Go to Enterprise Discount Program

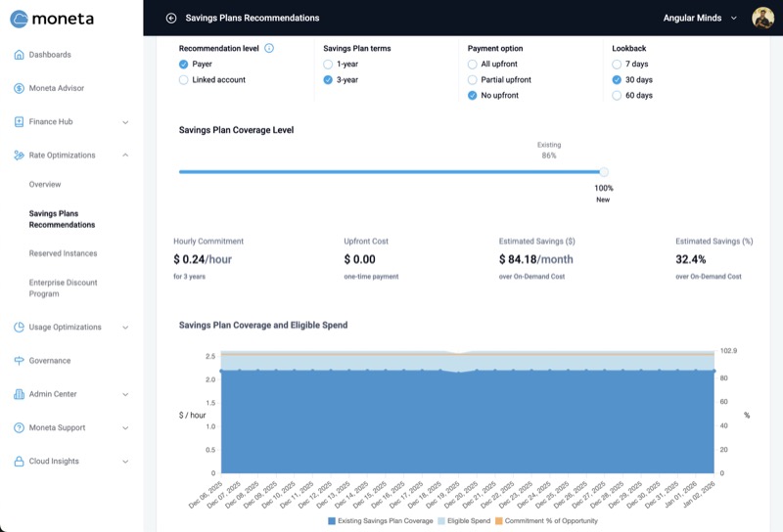(x=64, y=288)
